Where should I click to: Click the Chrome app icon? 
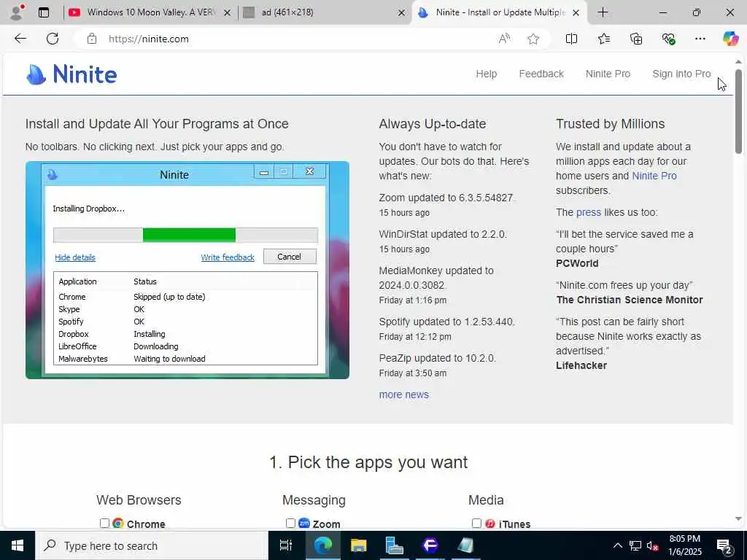(x=117, y=524)
